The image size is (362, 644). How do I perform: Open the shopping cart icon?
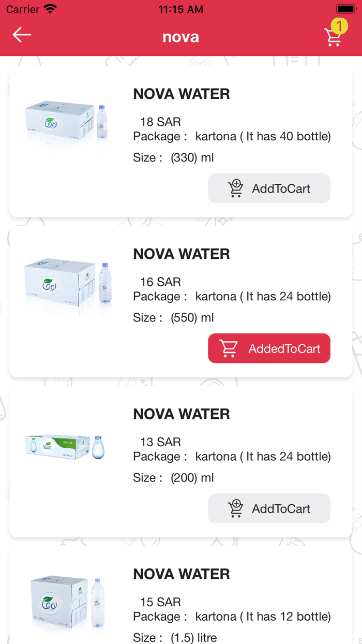333,38
